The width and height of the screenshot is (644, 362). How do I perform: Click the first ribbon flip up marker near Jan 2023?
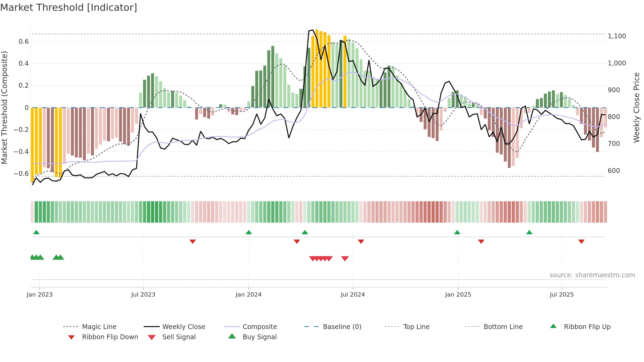pos(36,232)
